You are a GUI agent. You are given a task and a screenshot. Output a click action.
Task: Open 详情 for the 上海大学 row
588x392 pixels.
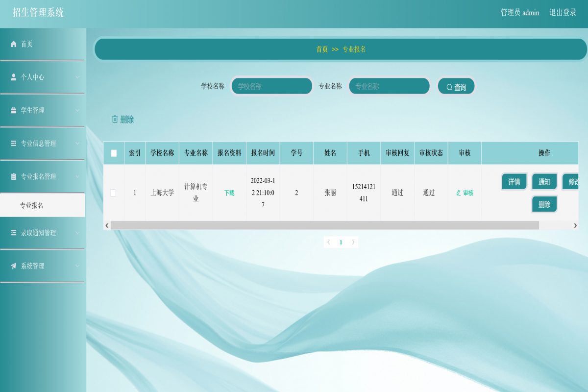pos(514,182)
